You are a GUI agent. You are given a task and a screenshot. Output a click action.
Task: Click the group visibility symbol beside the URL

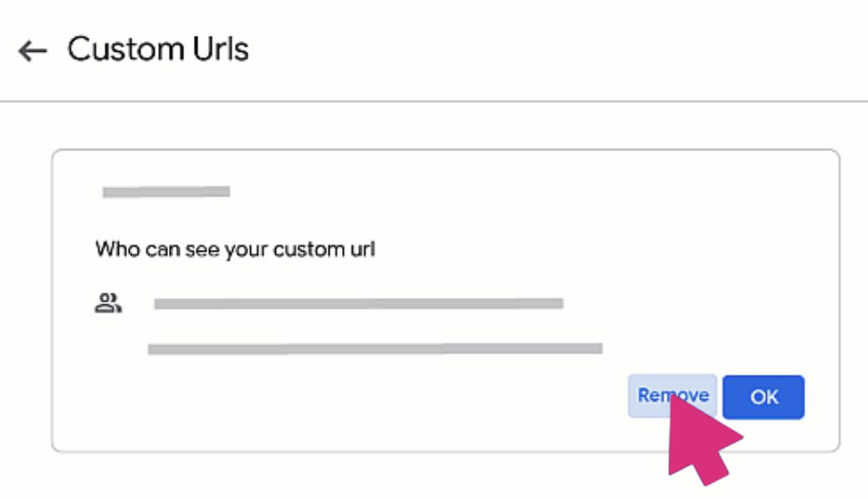coord(107,302)
